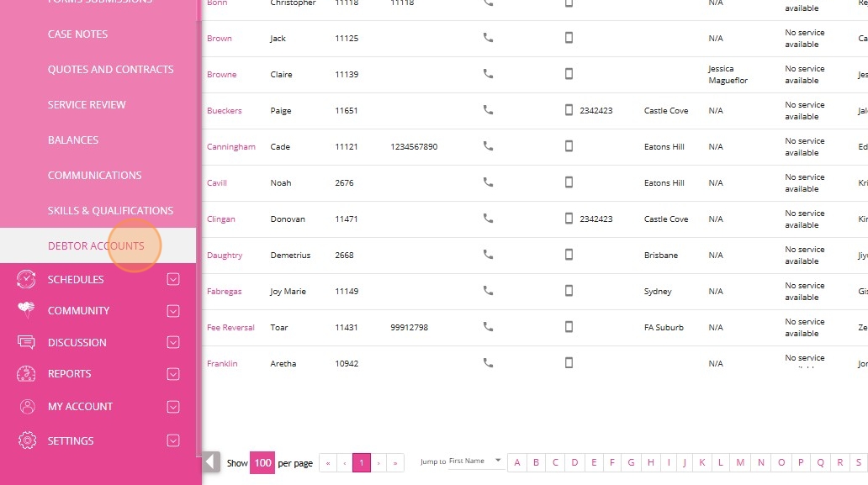868x485 pixels.
Task: Click phone icon in Canningham Cade row
Action: [x=488, y=146]
